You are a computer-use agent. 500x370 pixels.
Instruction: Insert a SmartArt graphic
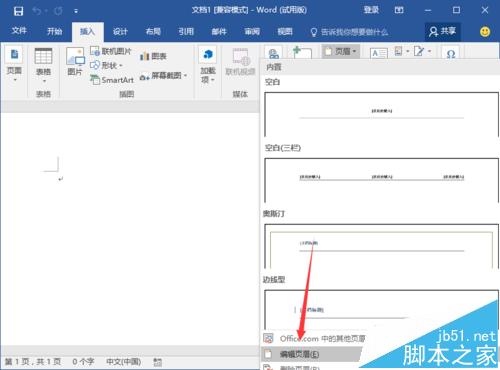click(112, 80)
